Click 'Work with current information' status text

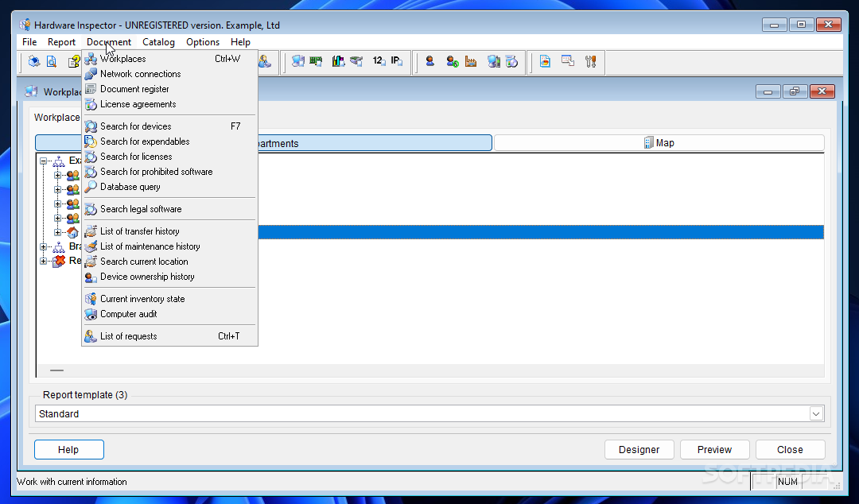72,482
